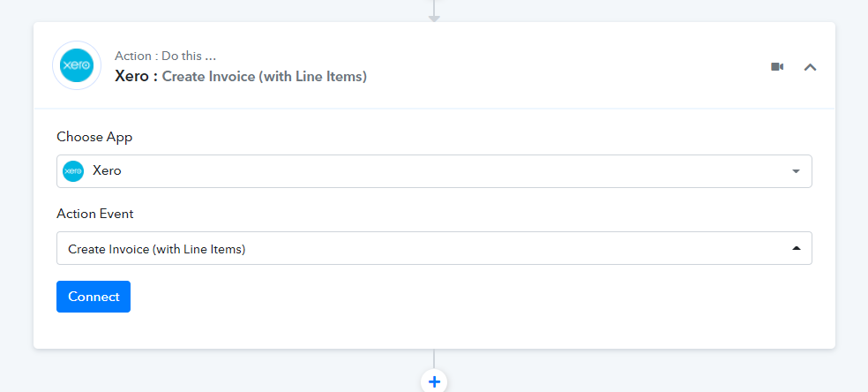
Task: Click grey "Create Invoice (with Line Items)" header subtitle
Action: (x=265, y=77)
